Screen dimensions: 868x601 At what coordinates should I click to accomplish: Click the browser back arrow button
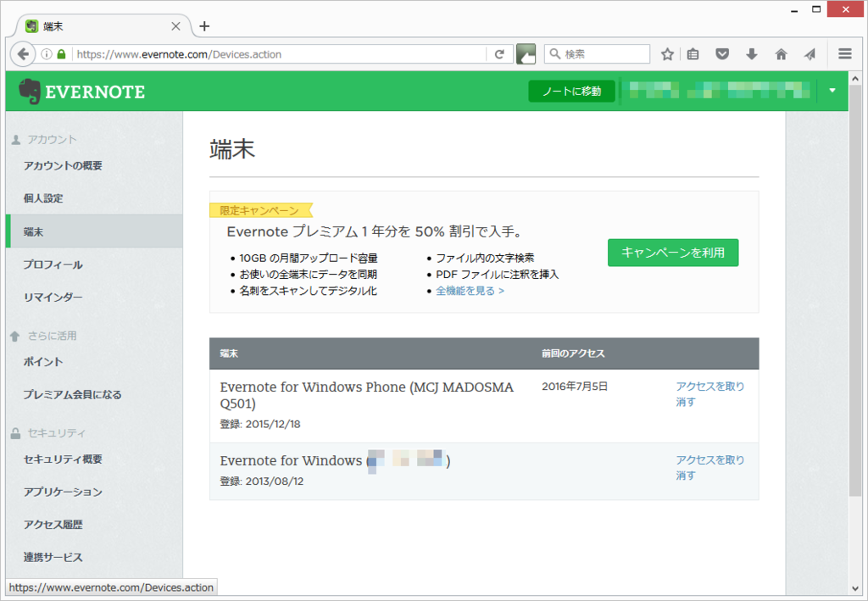[x=23, y=54]
